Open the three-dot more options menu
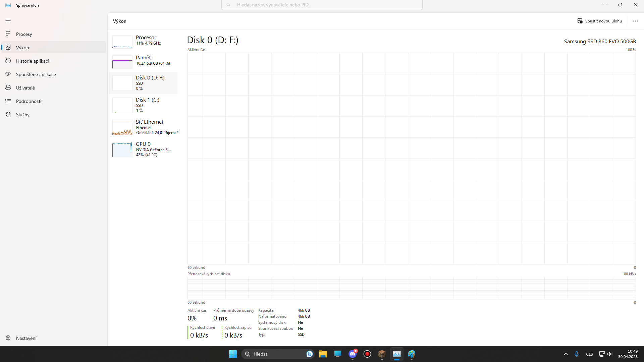The width and height of the screenshot is (644, 362). click(635, 21)
